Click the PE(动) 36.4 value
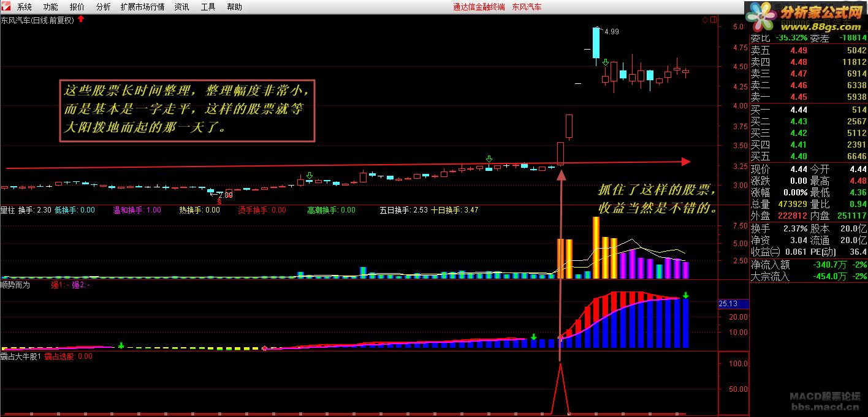This screenshot has width=868, height=417. (858, 252)
